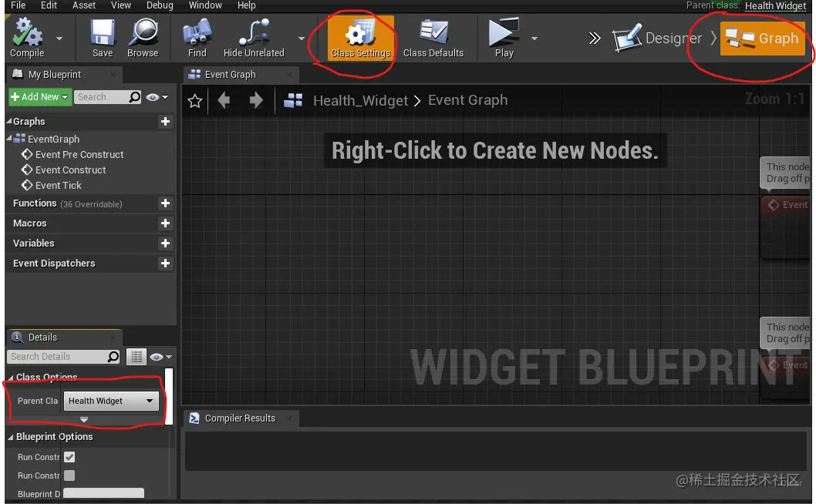Collapse the Class Options section

(11, 378)
